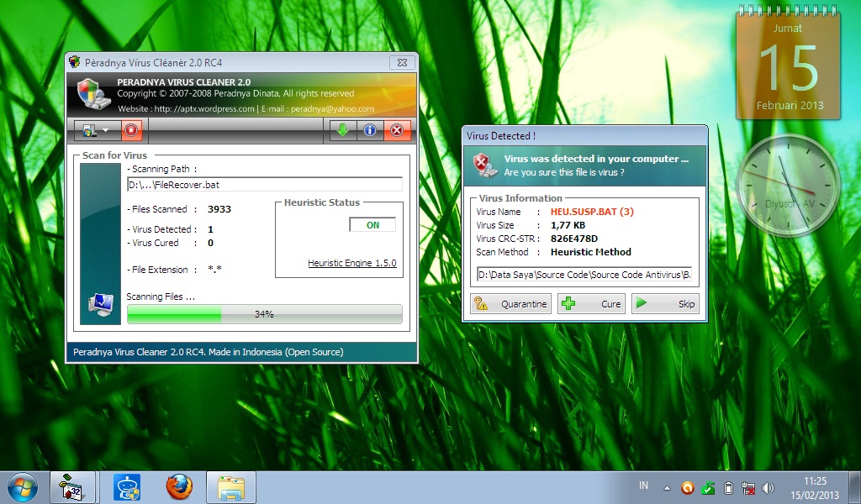Image resolution: width=861 pixels, height=504 pixels.
Task: Toggle the Heuristic Status ON switch
Action: pyautogui.click(x=372, y=225)
